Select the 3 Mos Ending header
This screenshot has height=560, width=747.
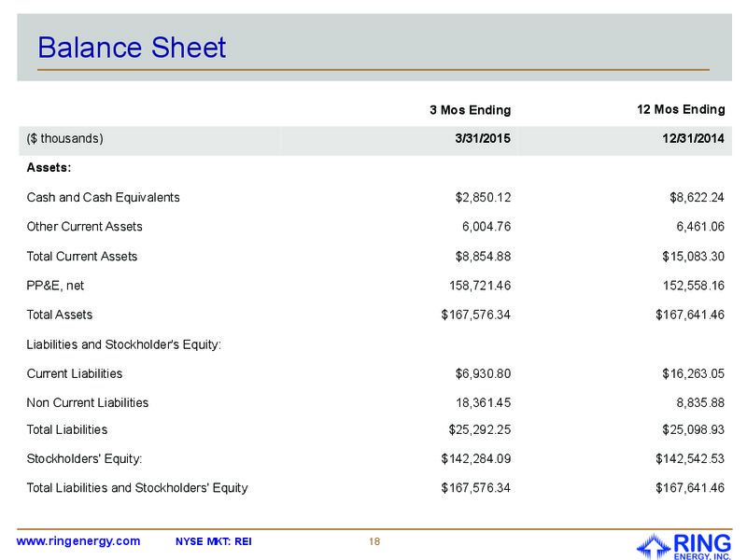471,110
